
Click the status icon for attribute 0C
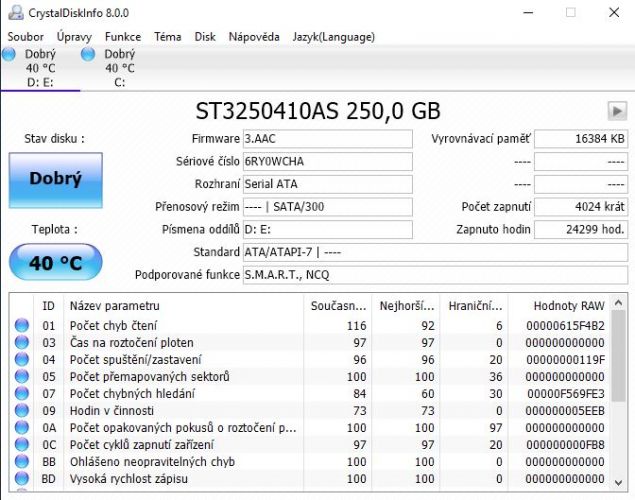(x=22, y=444)
